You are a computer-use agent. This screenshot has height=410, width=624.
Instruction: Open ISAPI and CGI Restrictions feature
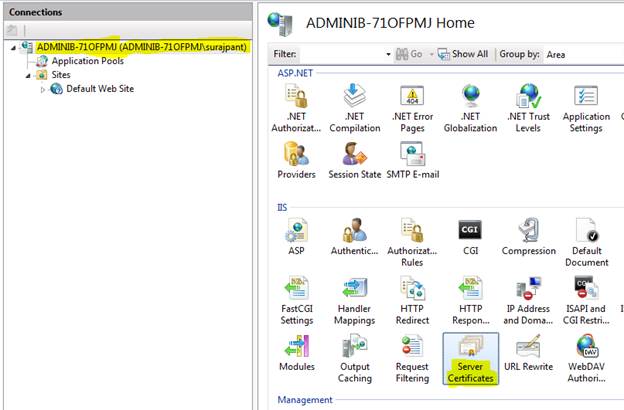coord(586,301)
